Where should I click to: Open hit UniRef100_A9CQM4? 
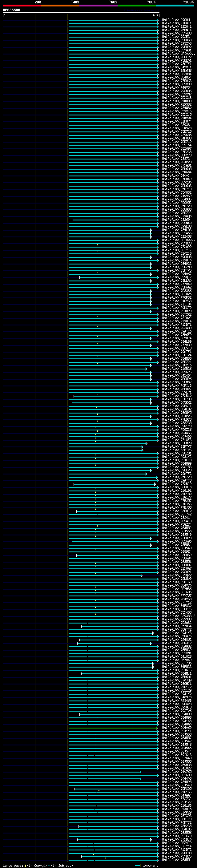pyautogui.click(x=176, y=20)
